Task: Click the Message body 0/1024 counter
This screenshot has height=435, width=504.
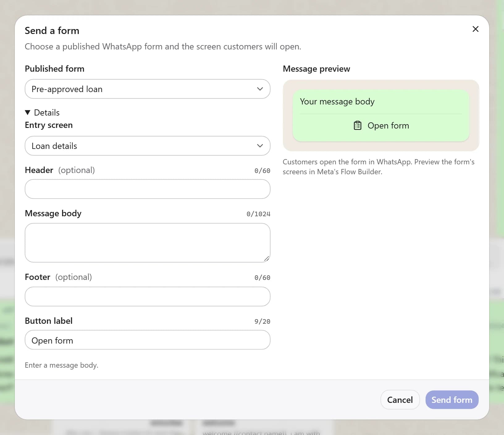Action: [258, 214]
